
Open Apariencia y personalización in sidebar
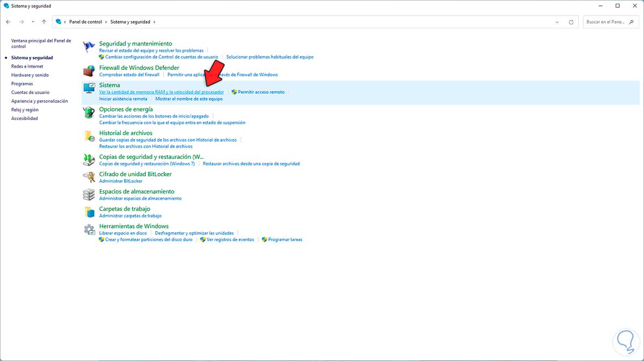40,101
